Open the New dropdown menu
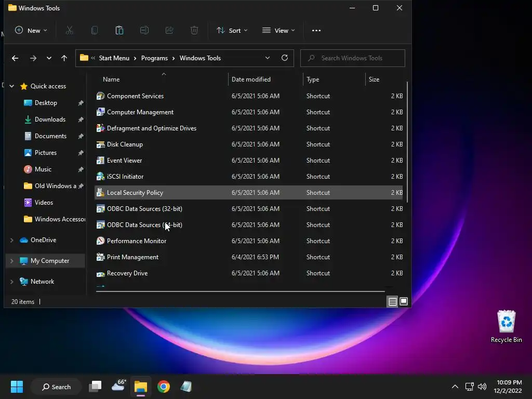Viewport: 532px width, 399px height. [31, 30]
